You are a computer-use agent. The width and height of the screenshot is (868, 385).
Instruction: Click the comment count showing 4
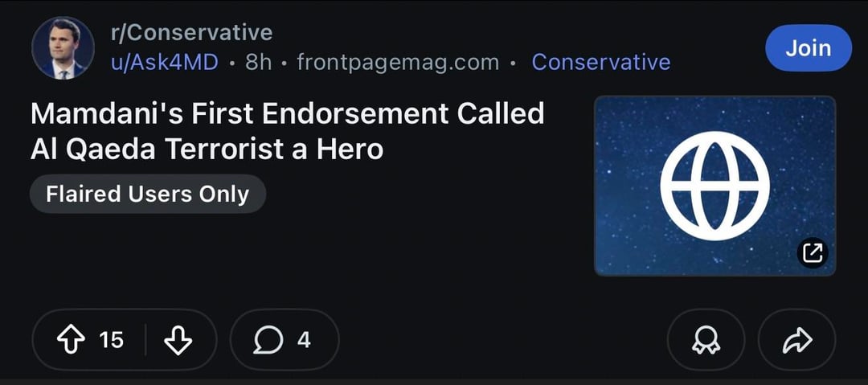pos(303,340)
